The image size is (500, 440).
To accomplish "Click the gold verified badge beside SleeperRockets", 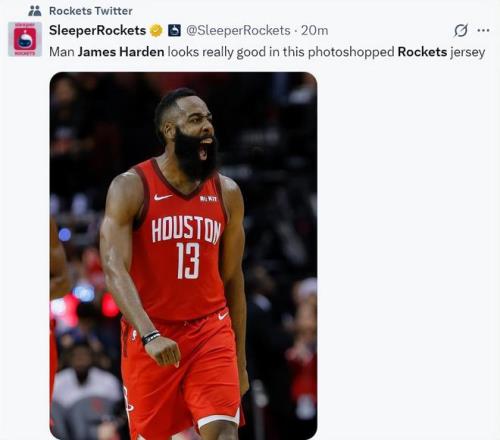I will tap(156, 31).
